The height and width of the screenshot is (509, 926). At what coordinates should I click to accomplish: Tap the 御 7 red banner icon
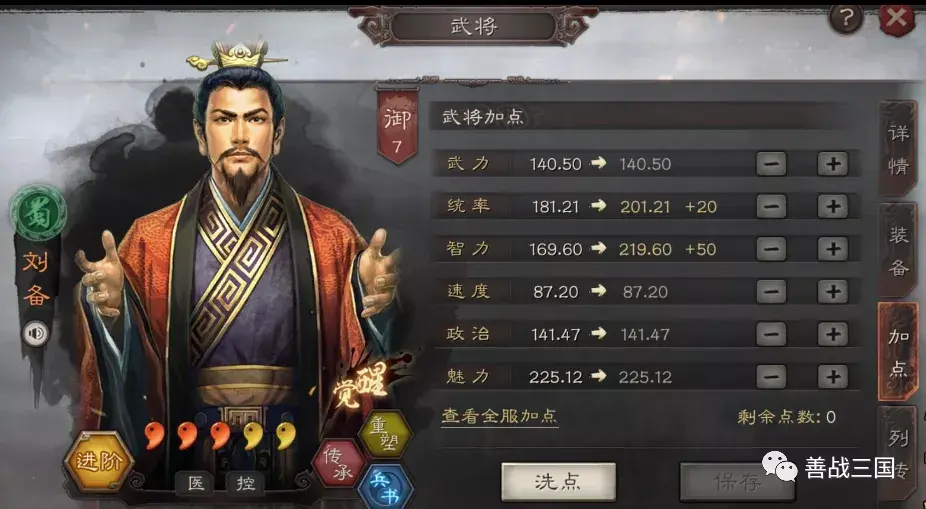pos(397,126)
